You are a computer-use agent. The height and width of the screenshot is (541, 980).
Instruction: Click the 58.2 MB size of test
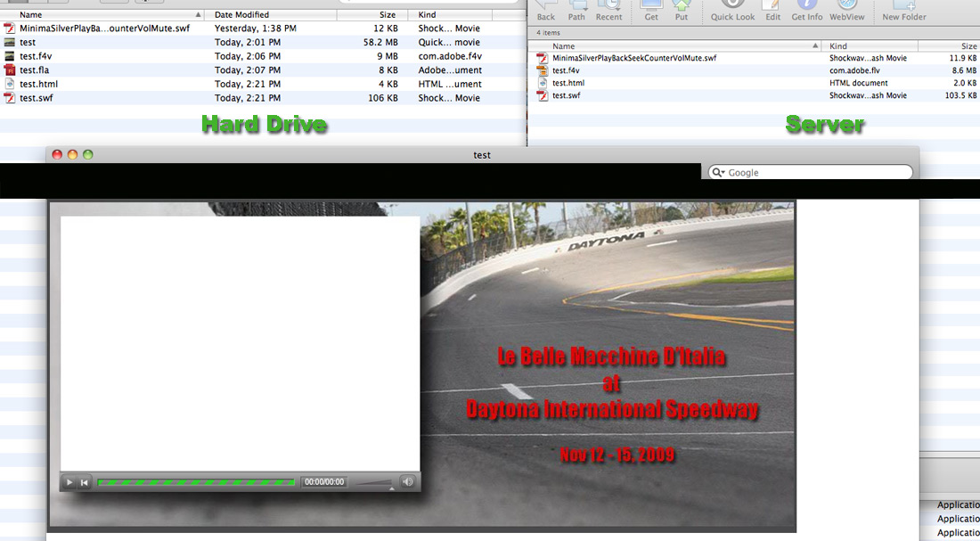(380, 42)
